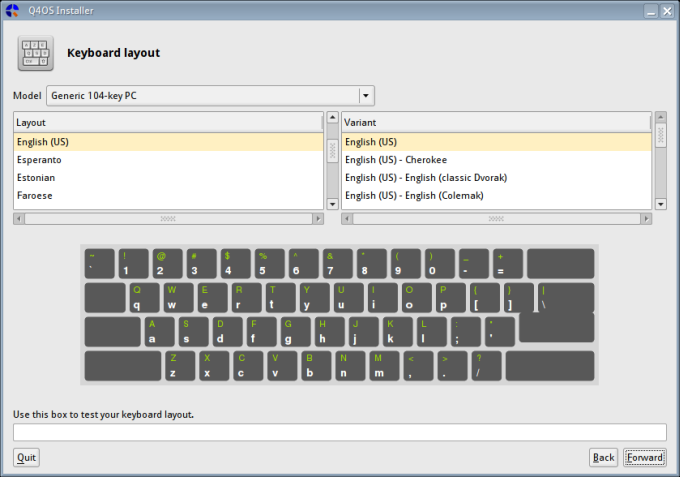Minimize the Q4OS Installer window
680x477 pixels.
651,11
